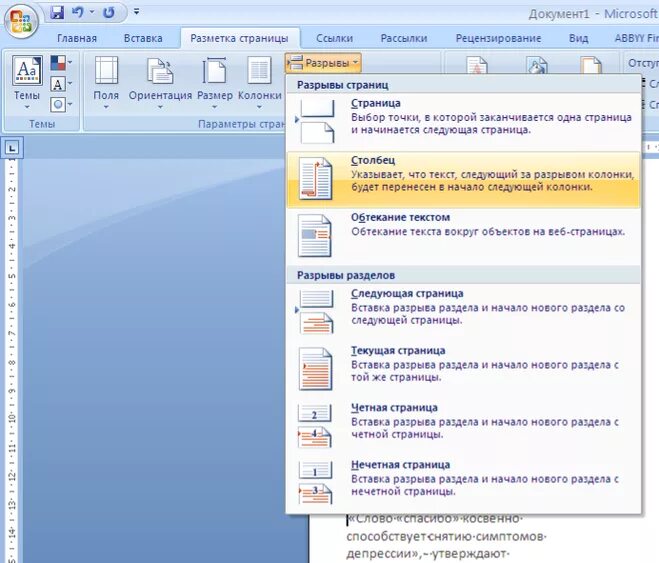Viewport: 659px width, 563px height.
Task: Click the watermark icon in ribbon
Action: [477, 66]
